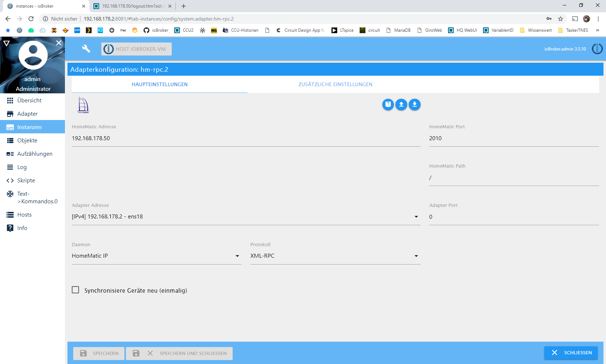Expand the Protokoll dropdown
606x364 pixels.
(x=335, y=256)
